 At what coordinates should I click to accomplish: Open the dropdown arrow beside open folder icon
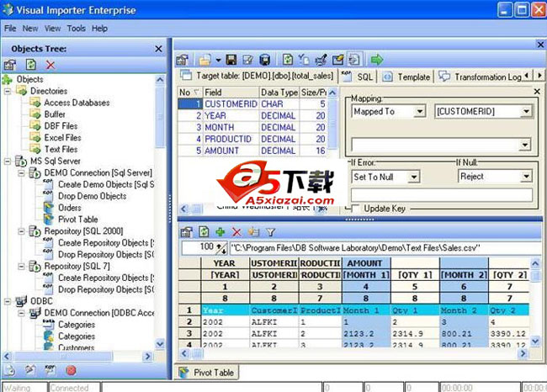(218, 61)
